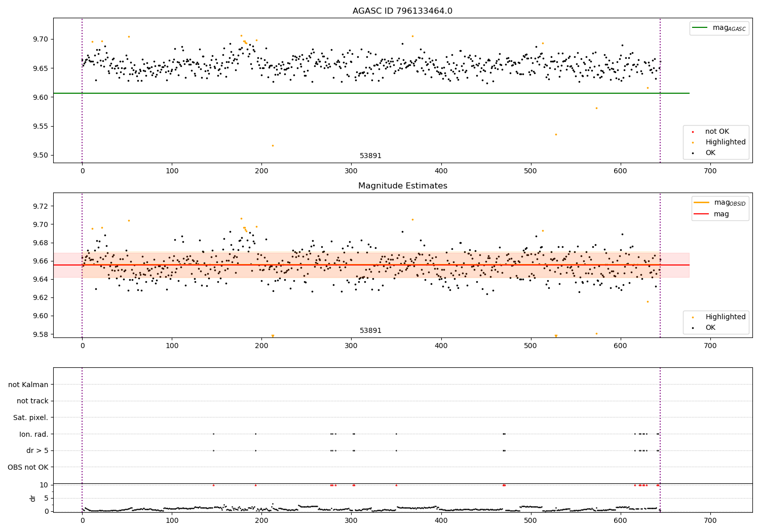Screen dimensions: 760x532
Task: Click the "Sat. pixel." row label
Action: [x=30, y=417]
